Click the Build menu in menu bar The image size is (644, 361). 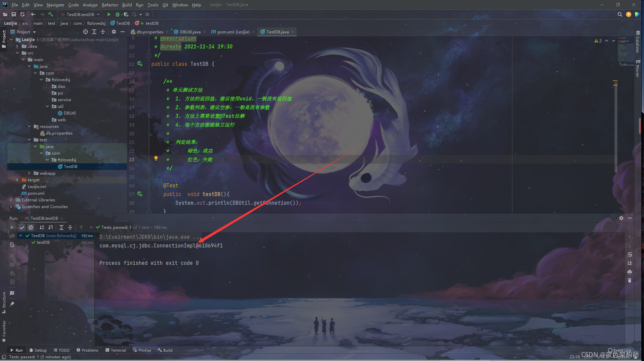[127, 4]
